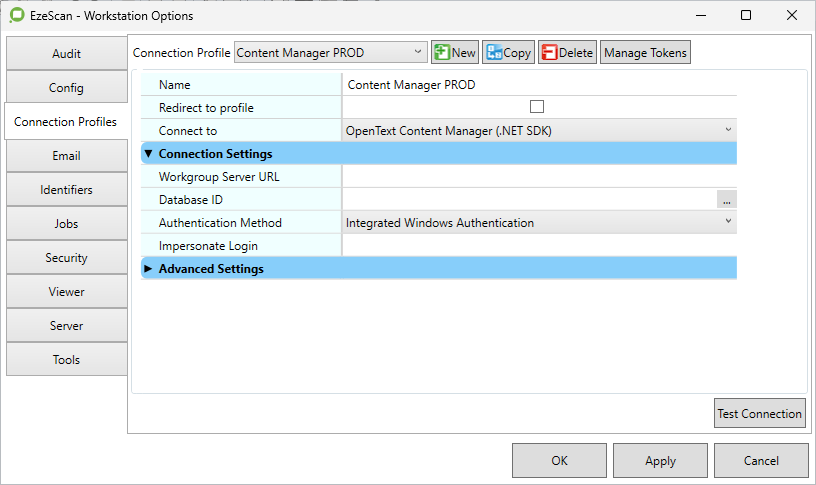The width and height of the screenshot is (816, 485).
Task: Toggle the Redirect to profile checkbox
Action: [x=537, y=107]
